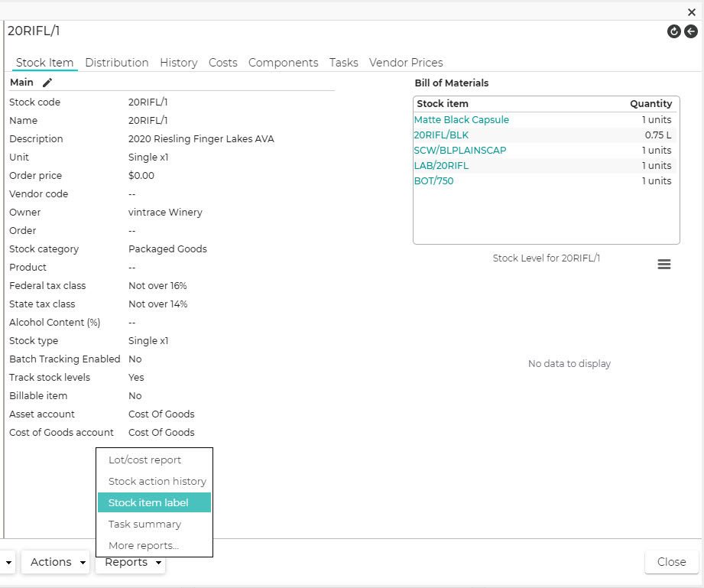Click the 'No data to display' message
This screenshot has width=704, height=588.
pos(569,364)
